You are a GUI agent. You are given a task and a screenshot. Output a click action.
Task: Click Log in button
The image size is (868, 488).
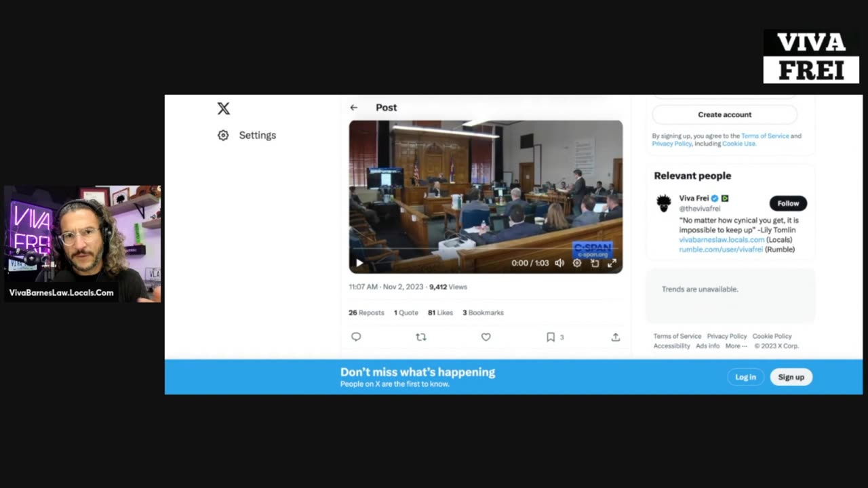(x=745, y=378)
